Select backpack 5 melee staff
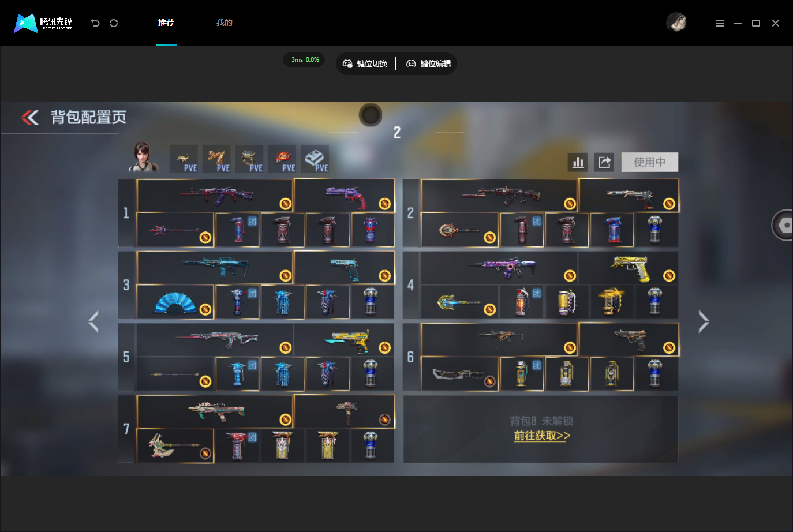Image resolution: width=793 pixels, height=532 pixels. click(175, 374)
